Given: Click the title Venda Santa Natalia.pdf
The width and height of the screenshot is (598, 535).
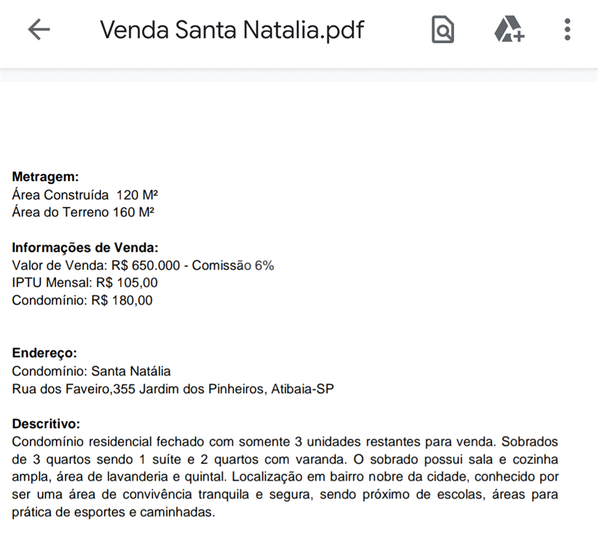Looking at the screenshot, I should 232,30.
